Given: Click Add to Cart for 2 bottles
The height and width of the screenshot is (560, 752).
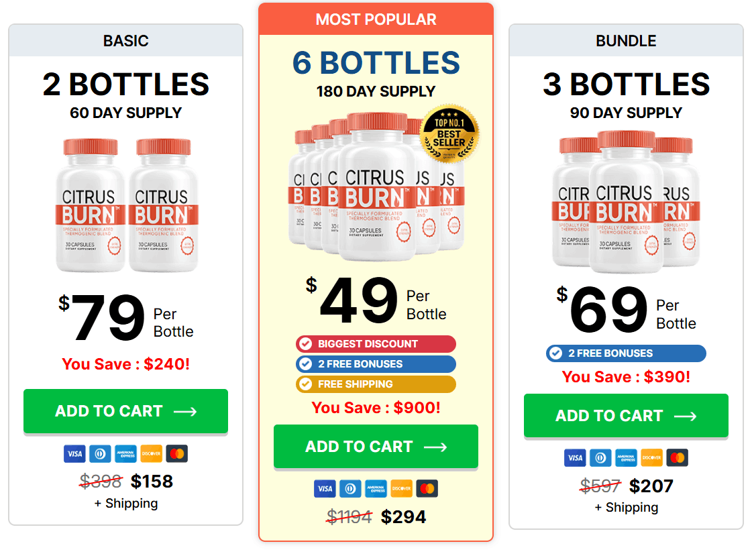Looking at the screenshot, I should point(125,411).
